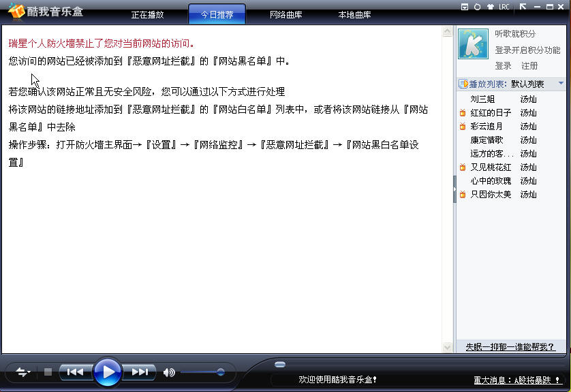
Task: Open the 网络曲库 tab
Action: coord(286,14)
